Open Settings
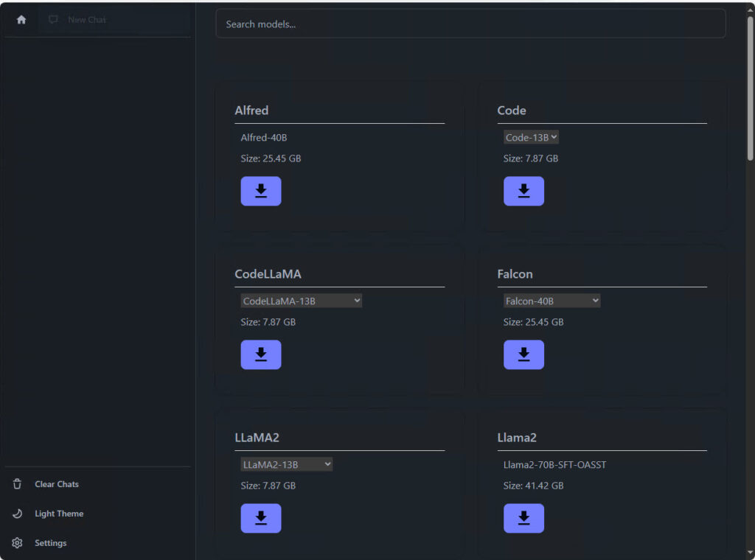The width and height of the screenshot is (755, 560). (51, 543)
